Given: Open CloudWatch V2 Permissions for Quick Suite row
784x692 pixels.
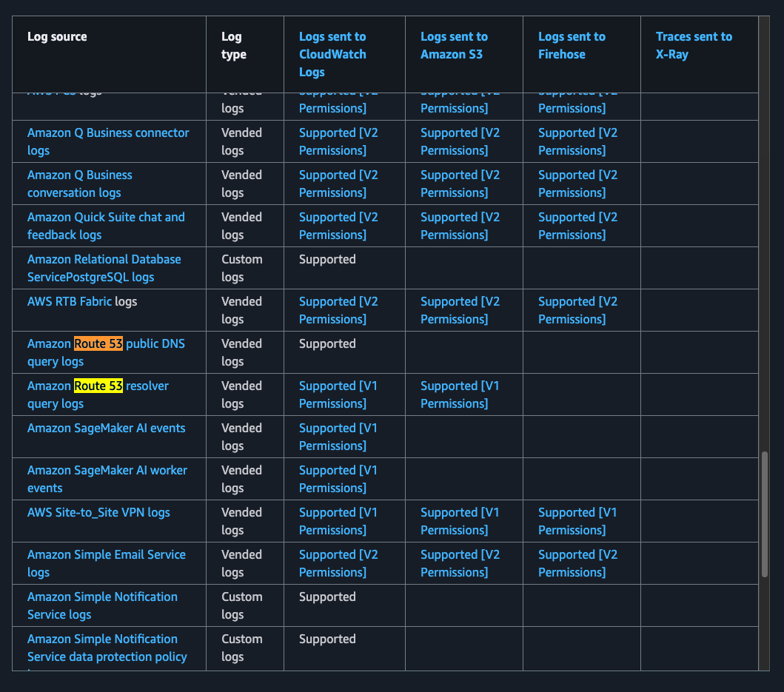Looking at the screenshot, I should coord(338,226).
